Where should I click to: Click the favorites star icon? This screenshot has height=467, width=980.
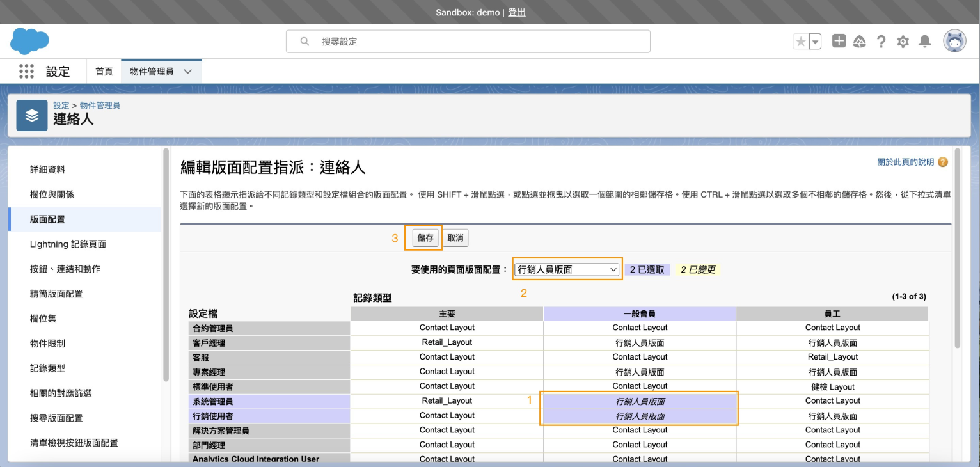pyautogui.click(x=800, y=42)
